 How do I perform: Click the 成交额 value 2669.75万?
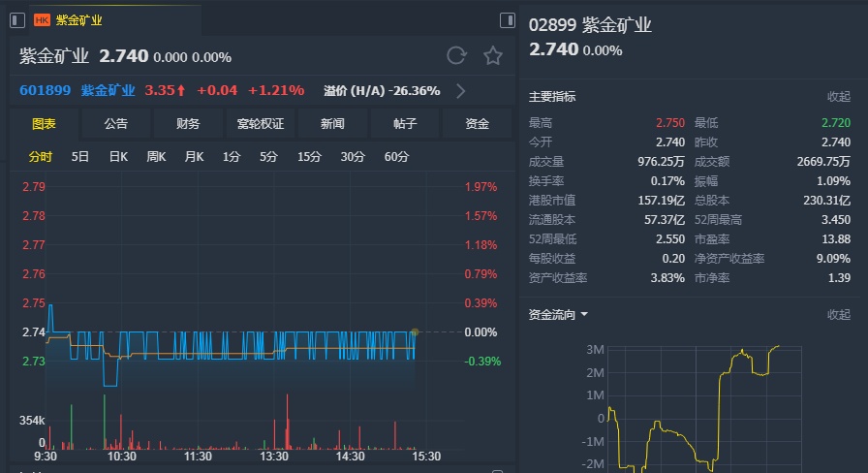pyautogui.click(x=823, y=162)
